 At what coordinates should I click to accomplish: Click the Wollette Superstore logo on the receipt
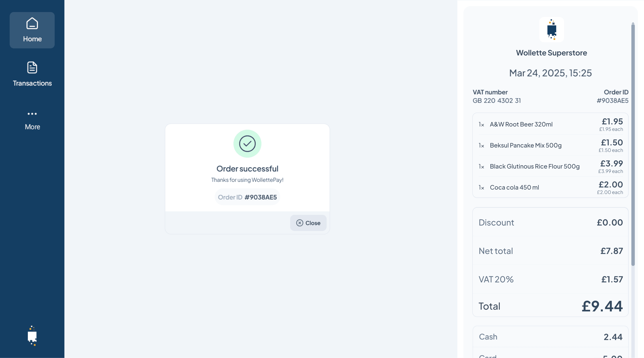pyautogui.click(x=551, y=29)
